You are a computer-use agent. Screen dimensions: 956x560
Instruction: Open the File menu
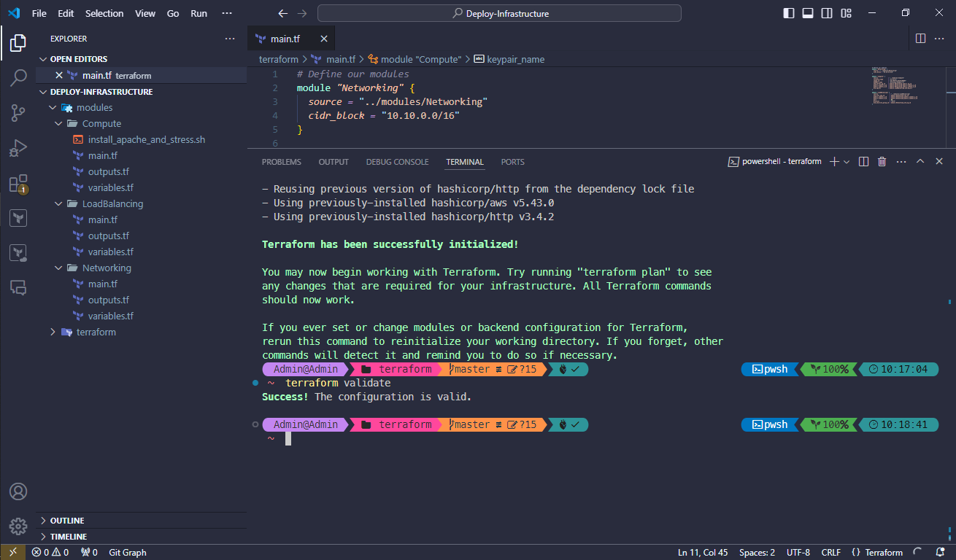[39, 13]
